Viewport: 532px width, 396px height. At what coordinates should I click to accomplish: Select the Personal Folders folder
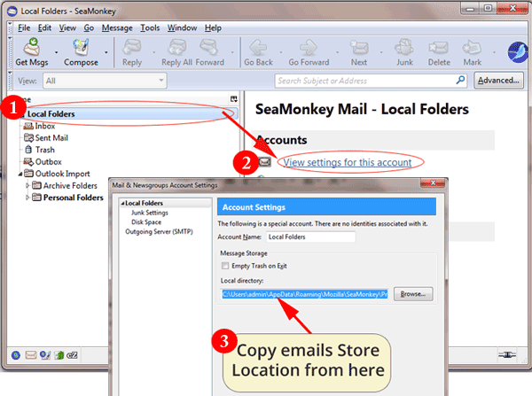coord(73,198)
